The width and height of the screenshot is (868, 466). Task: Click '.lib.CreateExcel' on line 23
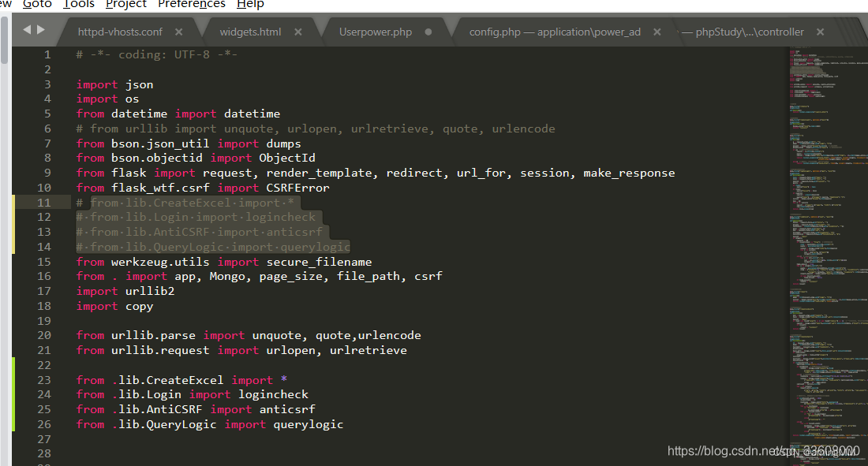point(168,381)
